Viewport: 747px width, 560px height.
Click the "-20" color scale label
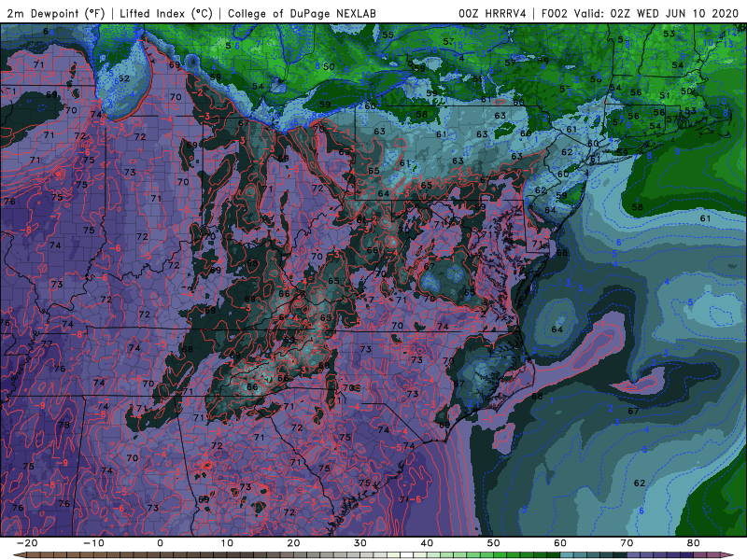pyautogui.click(x=27, y=543)
